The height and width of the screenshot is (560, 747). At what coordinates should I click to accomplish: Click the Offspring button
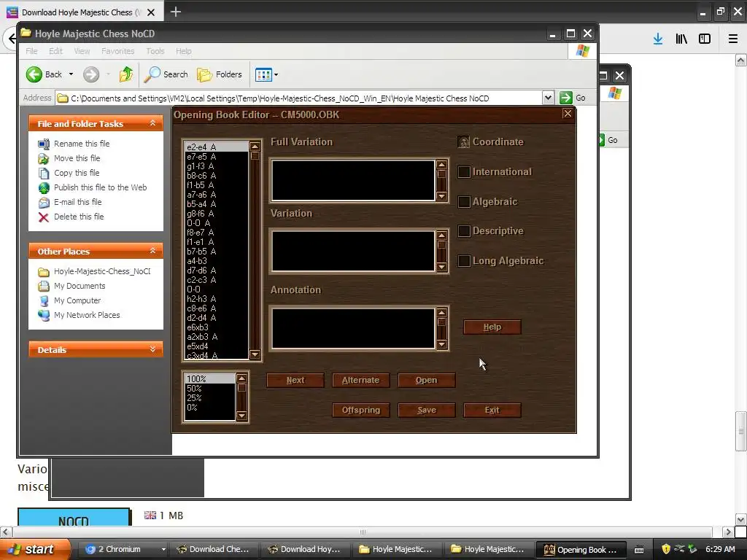click(360, 410)
